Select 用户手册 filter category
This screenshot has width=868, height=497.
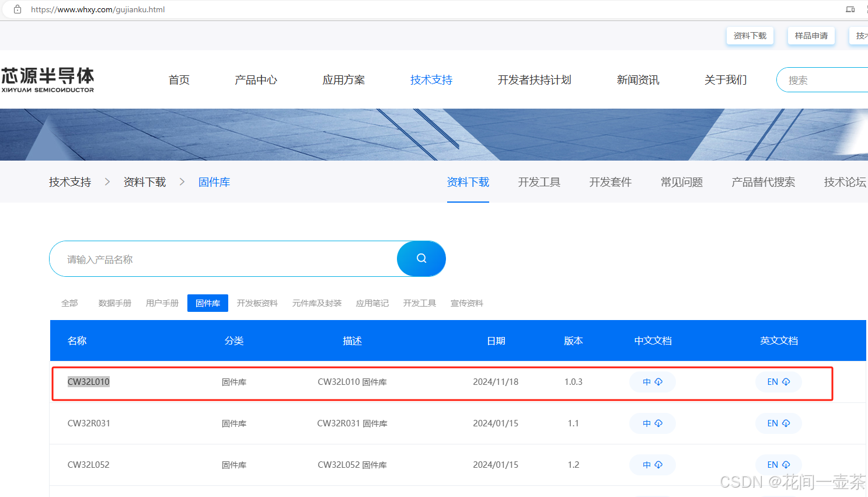[162, 303]
